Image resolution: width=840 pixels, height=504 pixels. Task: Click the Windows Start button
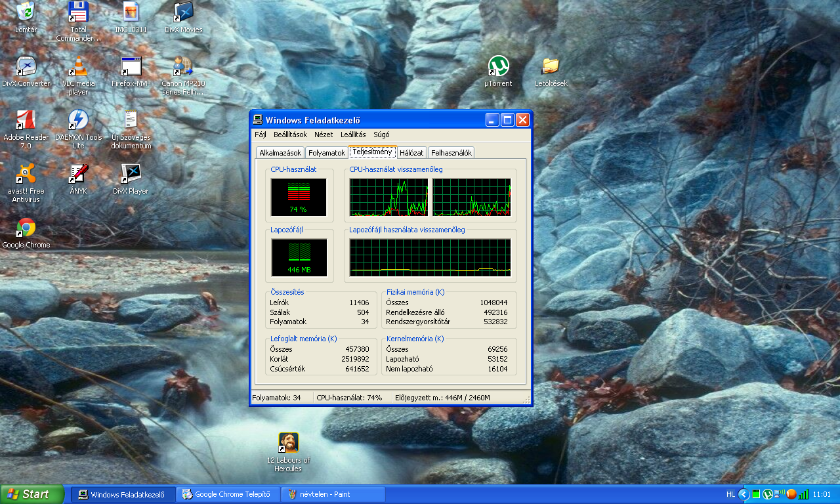coord(31,494)
